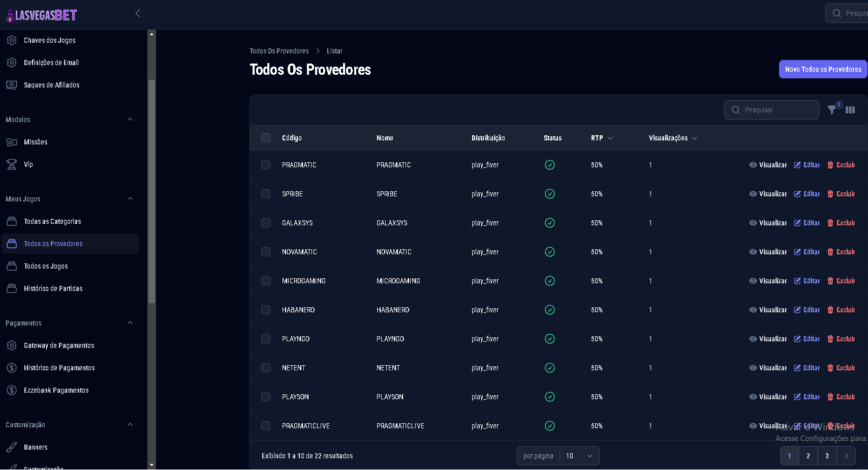Check the PLAYSON row checkbox
868x470 pixels.
click(266, 397)
